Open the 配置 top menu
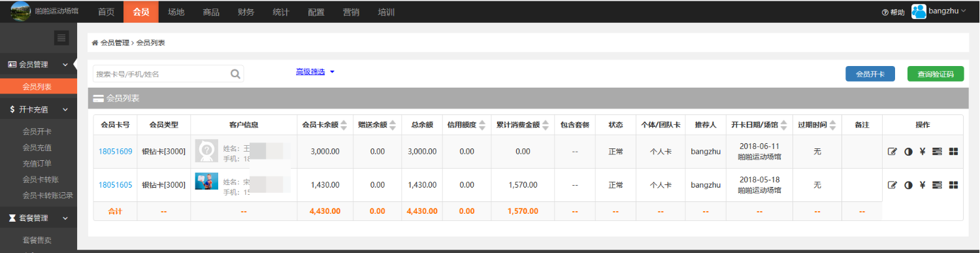Image resolution: width=980 pixels, height=253 pixels. point(316,12)
